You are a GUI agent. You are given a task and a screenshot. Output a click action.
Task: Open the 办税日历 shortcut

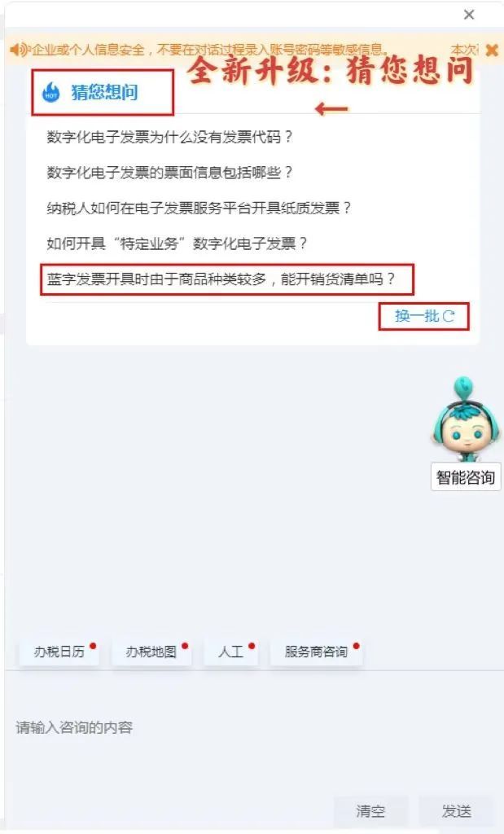point(59,652)
